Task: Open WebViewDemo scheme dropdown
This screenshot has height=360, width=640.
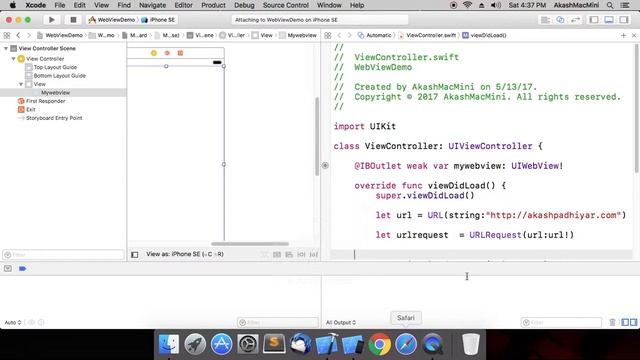Action: point(112,20)
